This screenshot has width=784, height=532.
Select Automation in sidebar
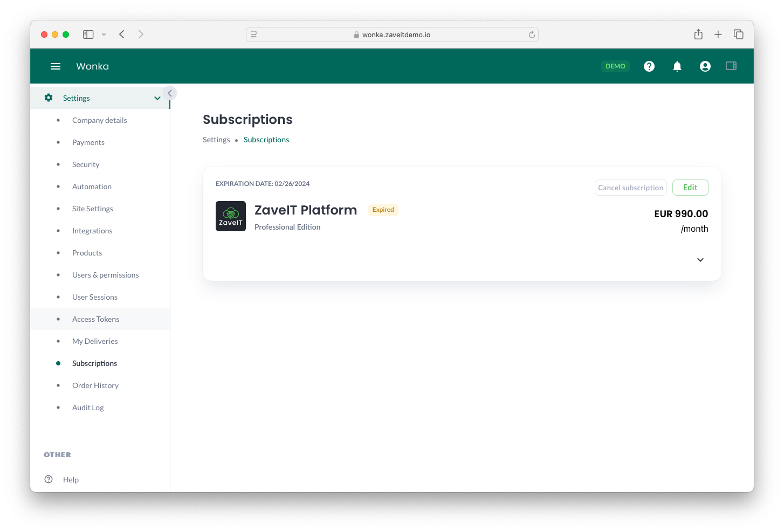pyautogui.click(x=92, y=186)
